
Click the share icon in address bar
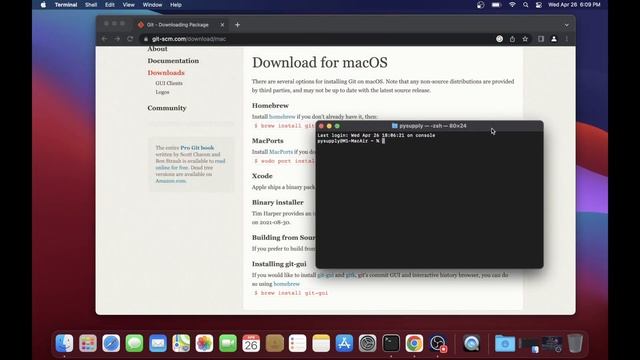click(512, 39)
